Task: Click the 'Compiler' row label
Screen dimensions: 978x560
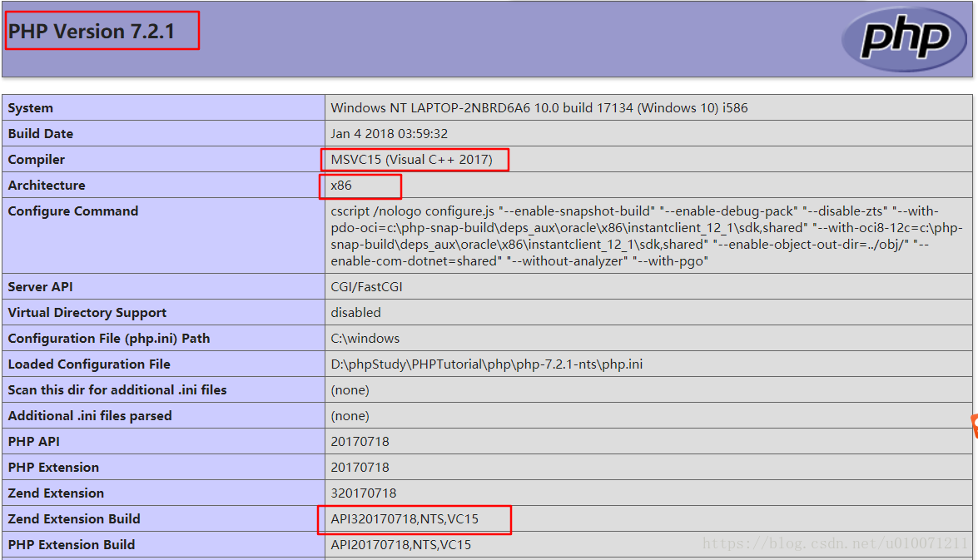Action: [36, 160]
